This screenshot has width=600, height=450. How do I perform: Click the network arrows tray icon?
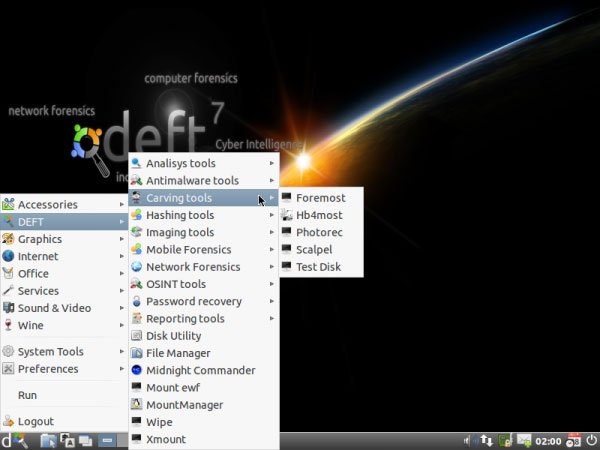486,441
